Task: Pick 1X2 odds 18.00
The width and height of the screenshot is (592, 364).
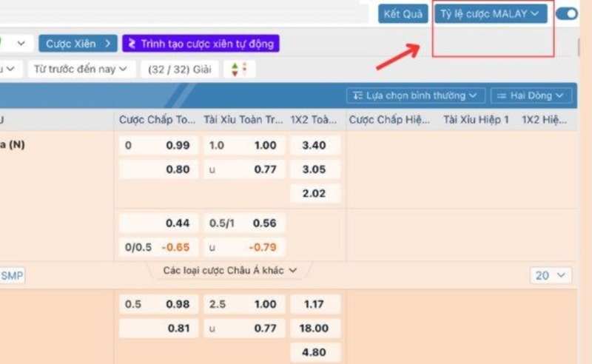Action: 315,328
